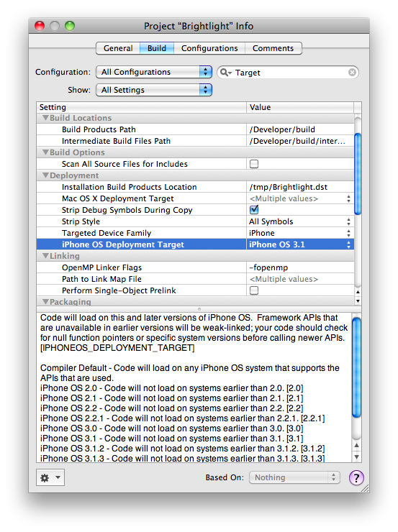
Task: Click description pane scroll up arrow
Action: point(356,446)
